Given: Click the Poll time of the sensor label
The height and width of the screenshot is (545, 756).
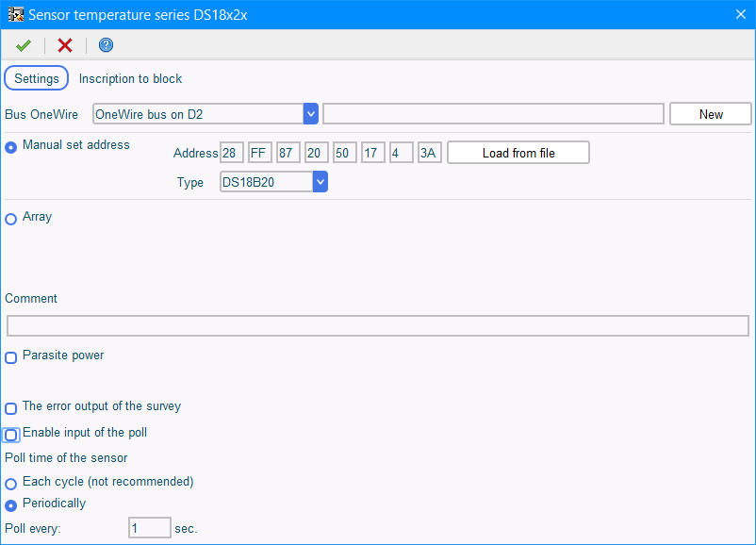Looking at the screenshot, I should 66,457.
